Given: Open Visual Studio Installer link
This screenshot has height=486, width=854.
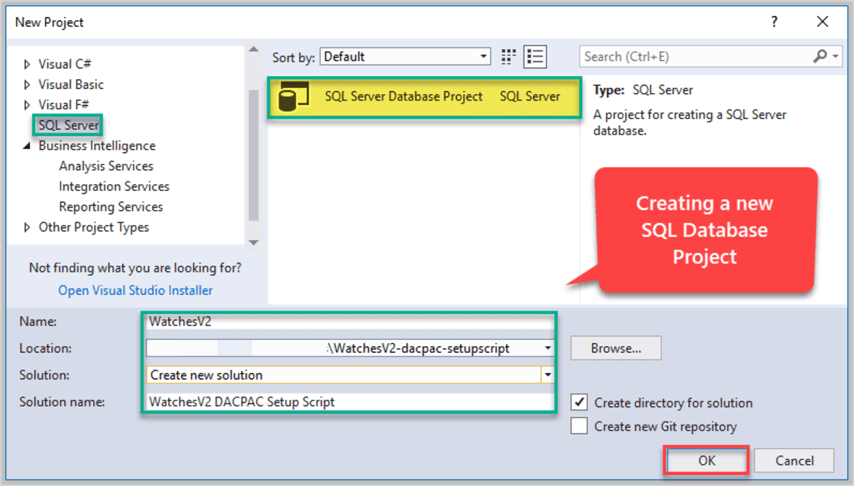Looking at the screenshot, I should coord(135,291).
